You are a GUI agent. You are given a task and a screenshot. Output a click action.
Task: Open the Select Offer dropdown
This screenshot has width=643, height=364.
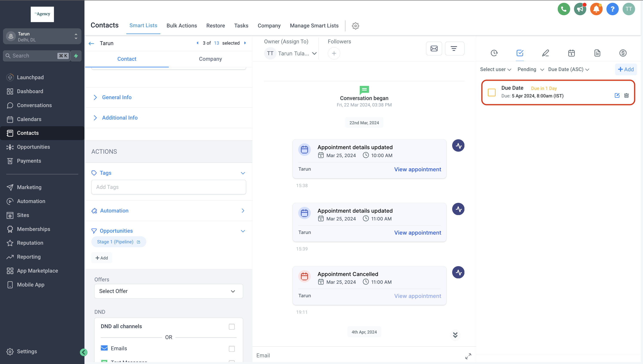tap(168, 291)
